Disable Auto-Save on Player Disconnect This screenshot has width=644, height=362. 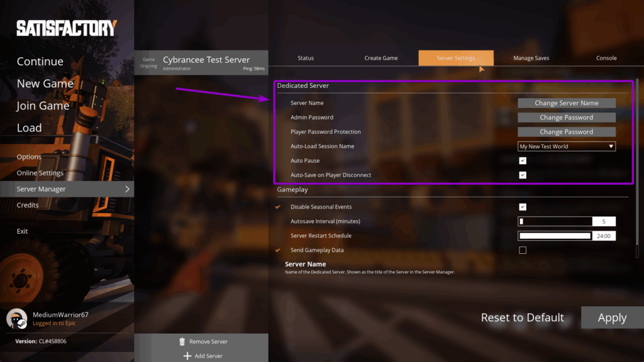point(523,175)
